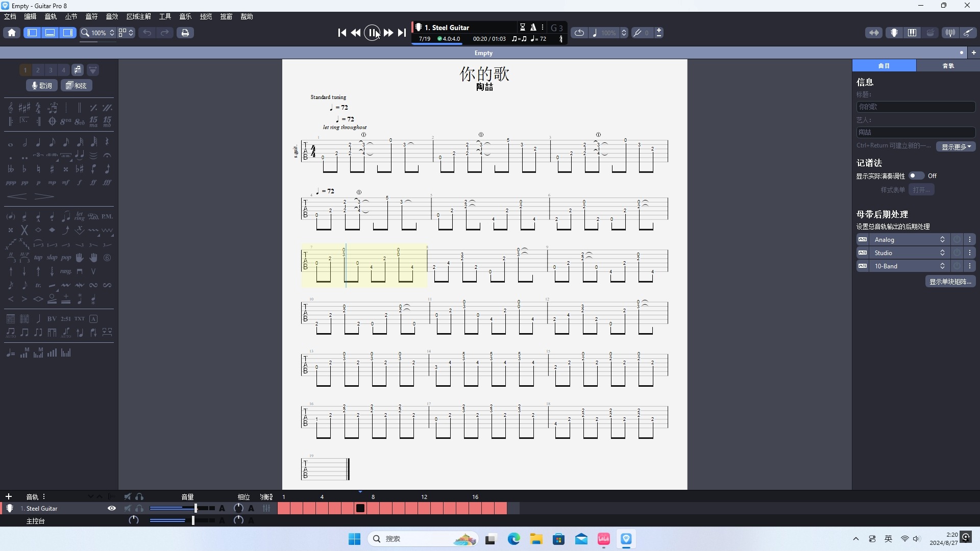This screenshot has width=980, height=551.
Task: Open Studio effect options three-dot menu
Action: [x=970, y=253]
